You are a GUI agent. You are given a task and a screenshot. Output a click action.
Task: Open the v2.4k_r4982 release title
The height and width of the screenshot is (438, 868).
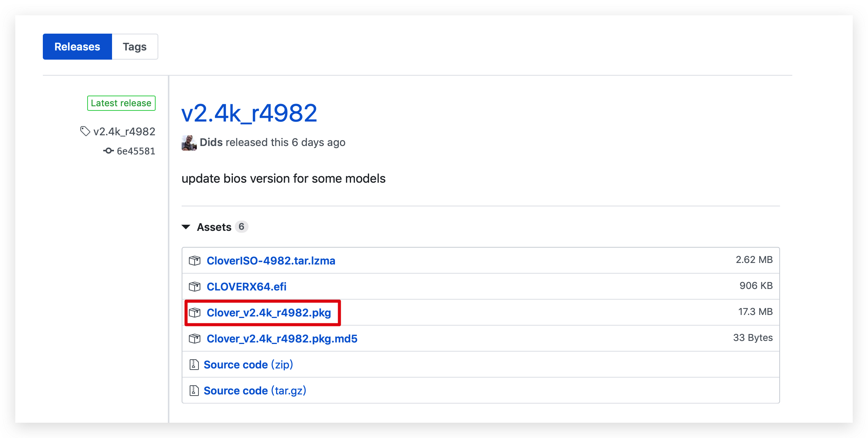click(249, 113)
